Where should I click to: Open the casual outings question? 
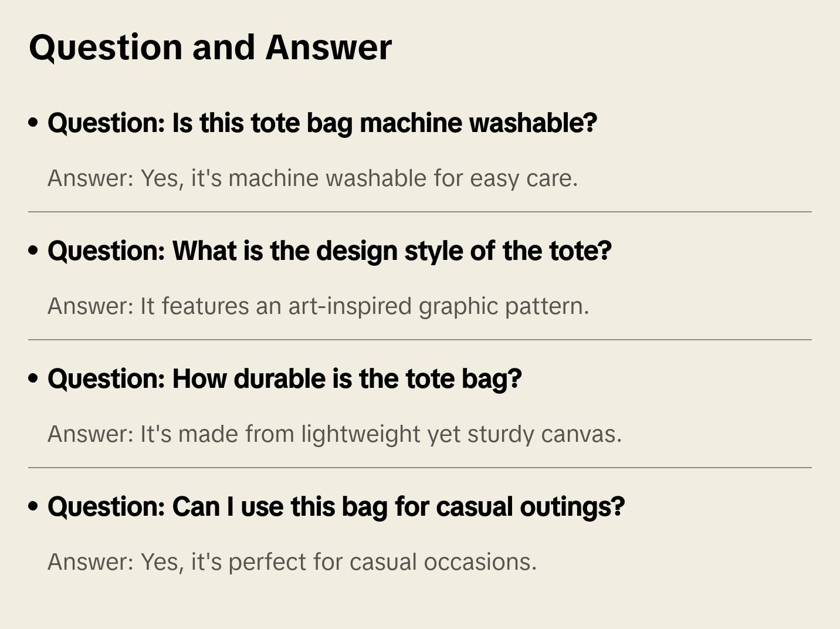[x=336, y=507]
